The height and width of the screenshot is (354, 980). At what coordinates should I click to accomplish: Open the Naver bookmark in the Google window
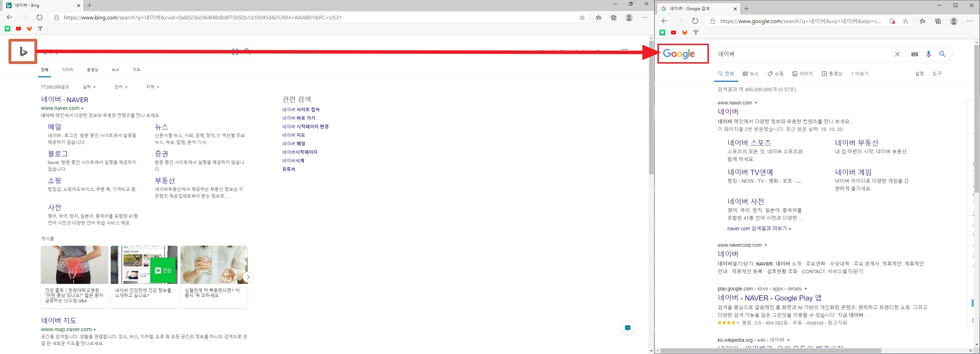(x=662, y=32)
